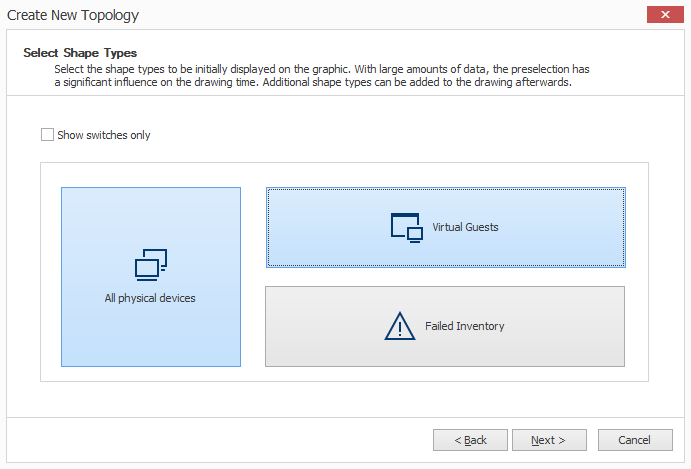Image resolution: width=691 pixels, height=469 pixels.
Task: Click the Virtual Guests monitor icon
Action: click(407, 228)
